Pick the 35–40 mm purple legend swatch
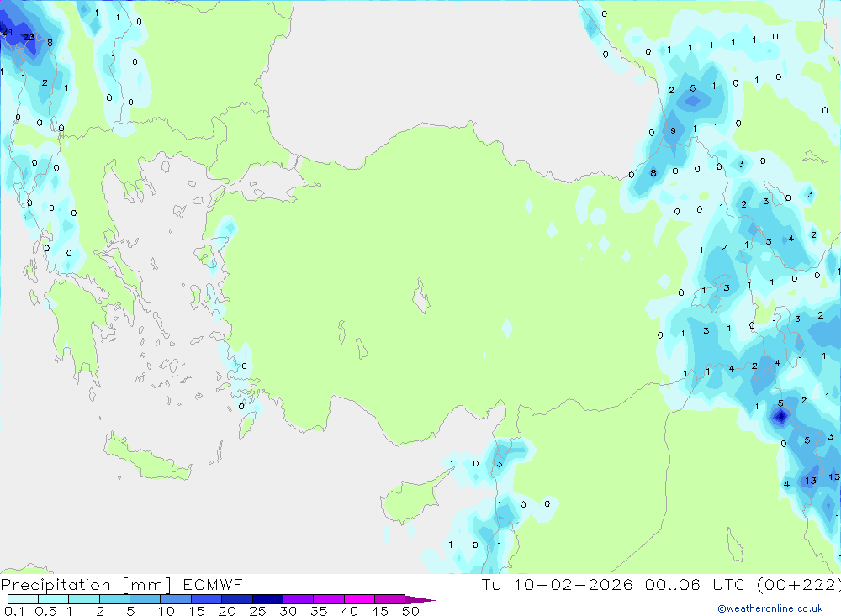Image resolution: width=841 pixels, height=616 pixels. (328, 599)
